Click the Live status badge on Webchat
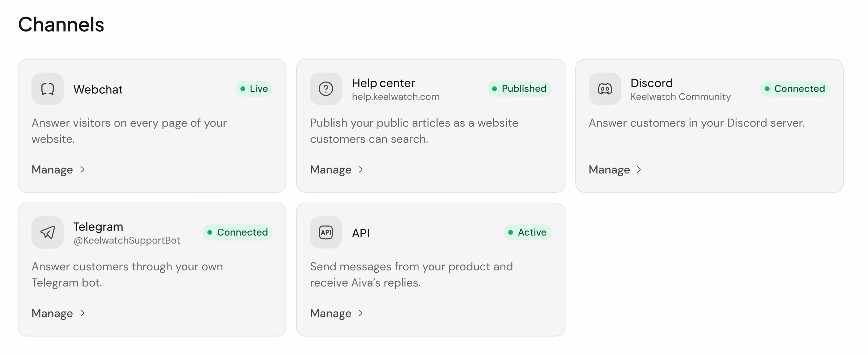Image resolution: width=868 pixels, height=355 pixels. 254,89
